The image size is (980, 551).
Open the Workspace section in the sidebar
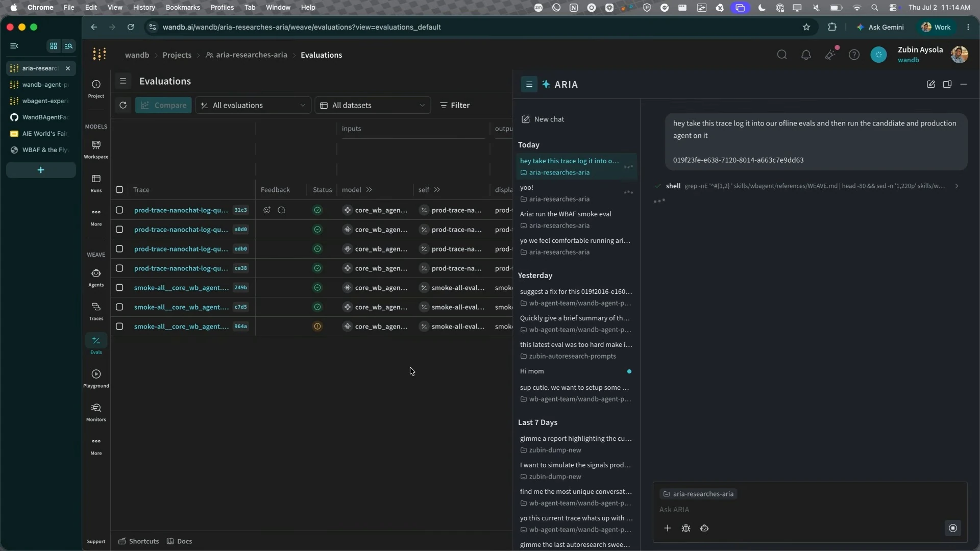[96, 149]
